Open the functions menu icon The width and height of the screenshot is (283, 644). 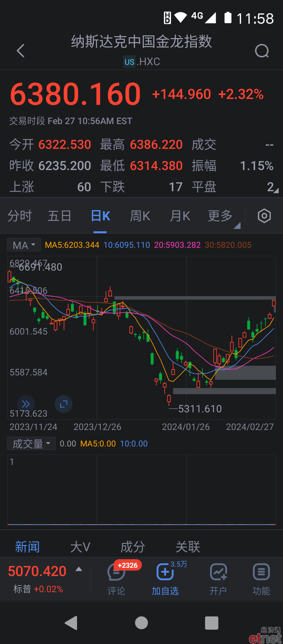coord(261,572)
